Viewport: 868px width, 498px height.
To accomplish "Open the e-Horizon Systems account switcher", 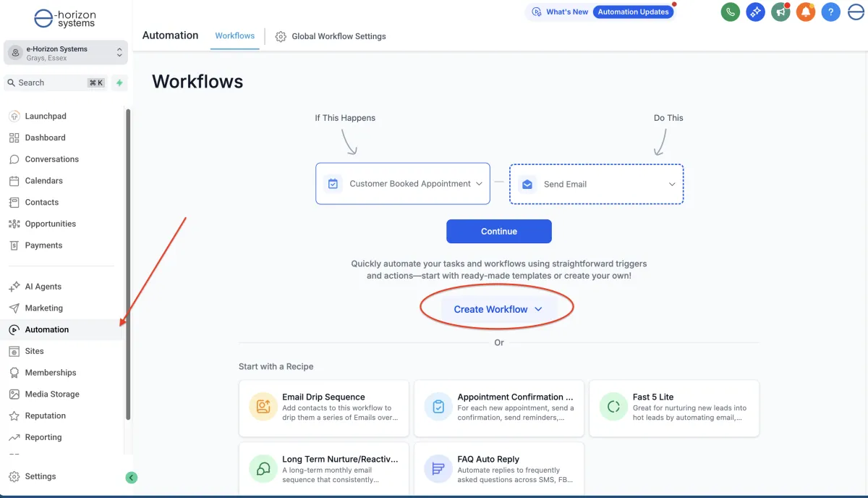I will coord(66,53).
